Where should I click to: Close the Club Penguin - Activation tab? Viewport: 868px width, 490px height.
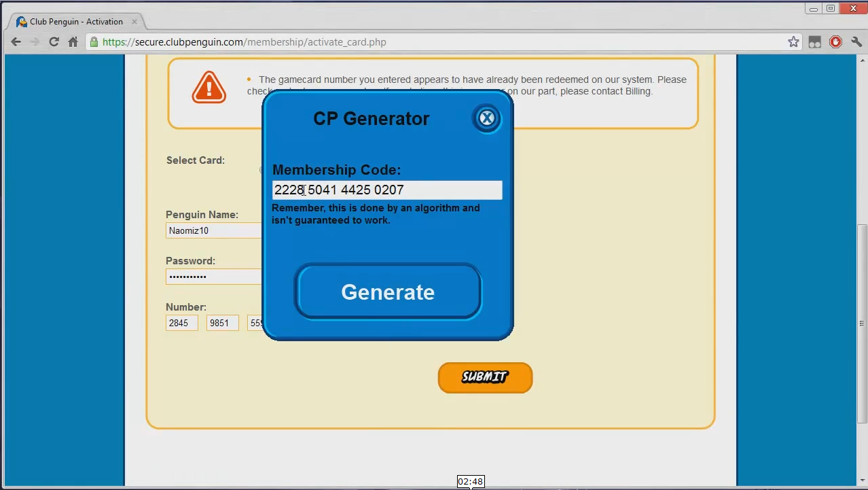[134, 22]
